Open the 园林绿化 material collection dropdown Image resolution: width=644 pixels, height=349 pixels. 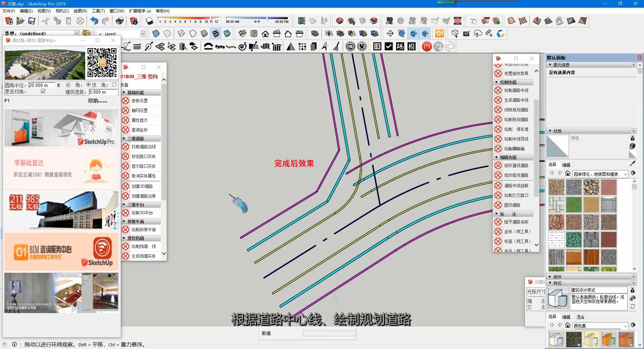pyautogui.click(x=625, y=174)
